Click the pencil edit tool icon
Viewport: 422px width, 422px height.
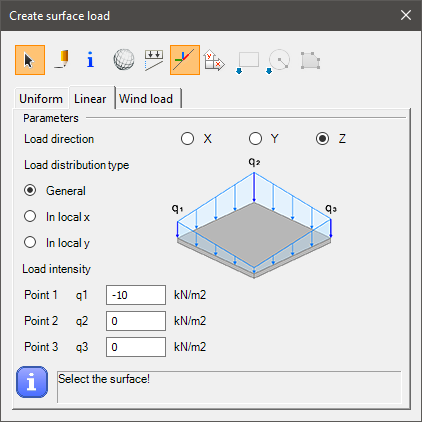(x=62, y=60)
